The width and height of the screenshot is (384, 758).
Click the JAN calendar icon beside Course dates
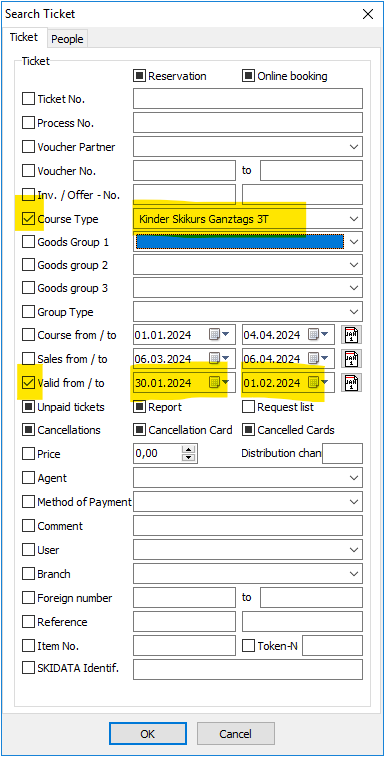(352, 335)
